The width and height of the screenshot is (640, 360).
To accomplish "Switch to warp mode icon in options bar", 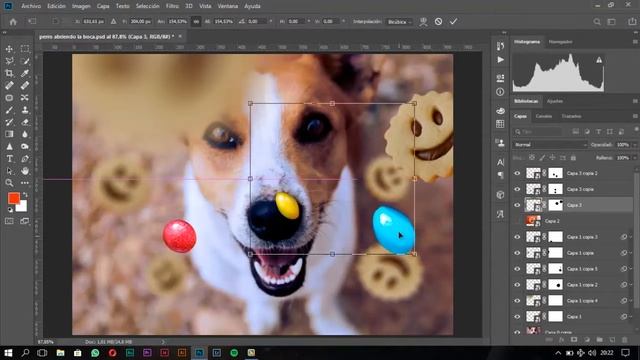I will point(423,22).
